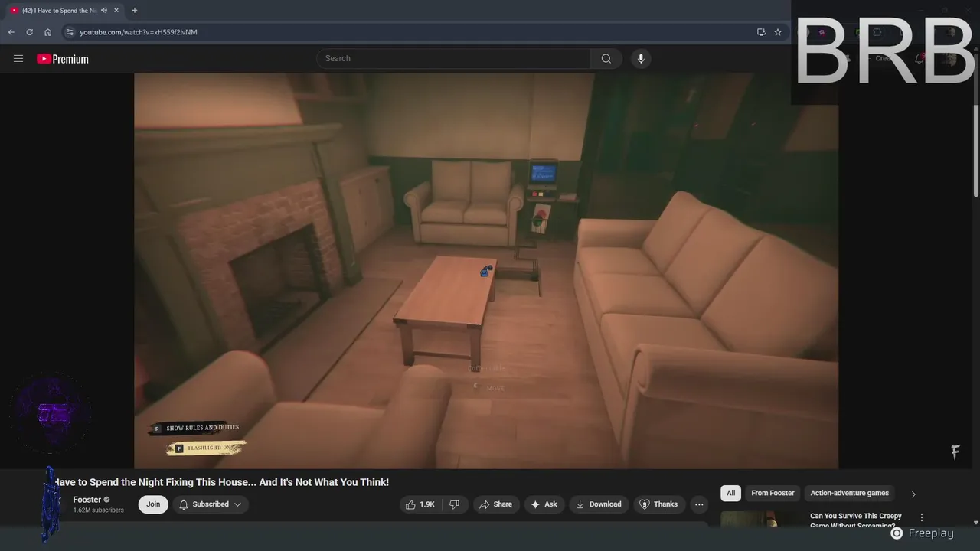Expand the Subscribed notification dropdown
The height and width of the screenshot is (551, 980).
click(211, 504)
